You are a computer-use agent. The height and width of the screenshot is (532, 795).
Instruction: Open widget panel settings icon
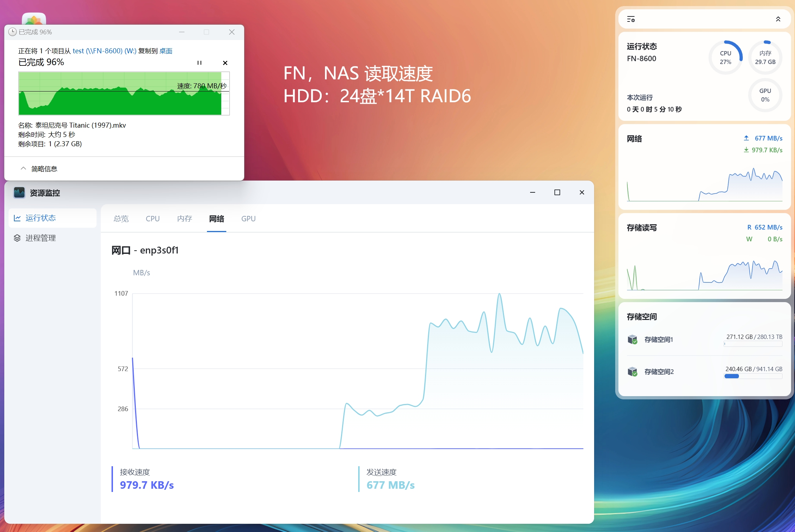pyautogui.click(x=631, y=19)
